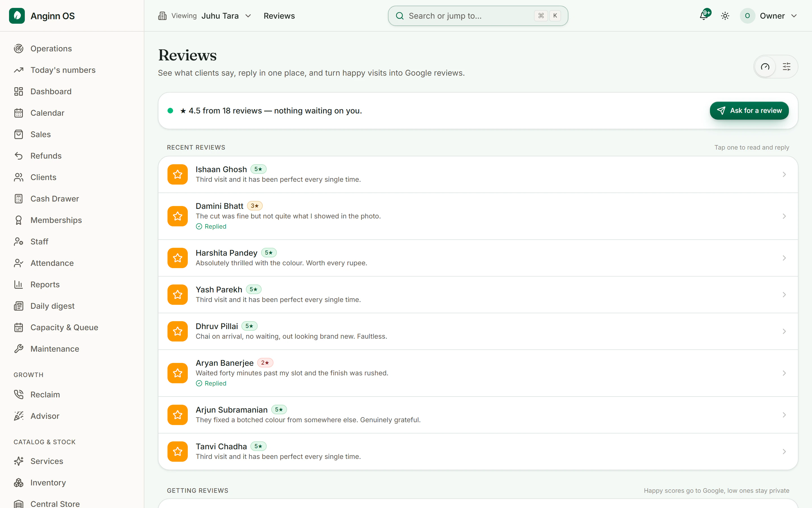
Task: Click the Clients people icon
Action: pos(19,178)
